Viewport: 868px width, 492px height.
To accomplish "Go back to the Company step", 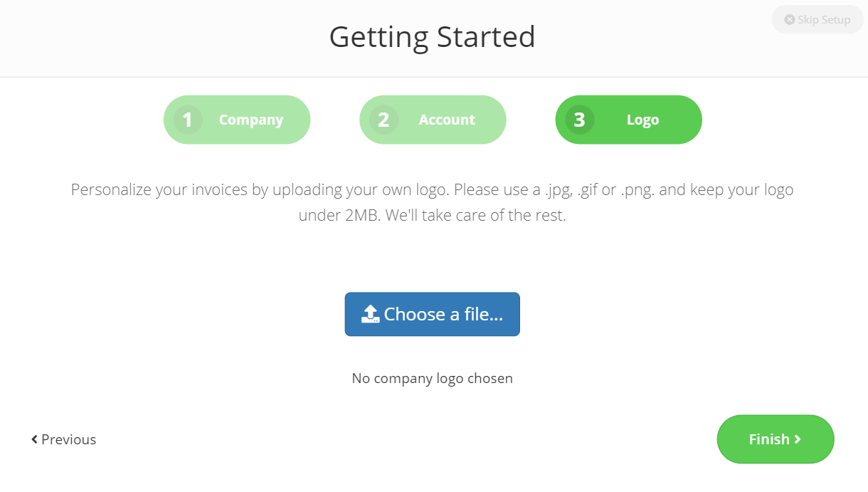I will [x=237, y=120].
